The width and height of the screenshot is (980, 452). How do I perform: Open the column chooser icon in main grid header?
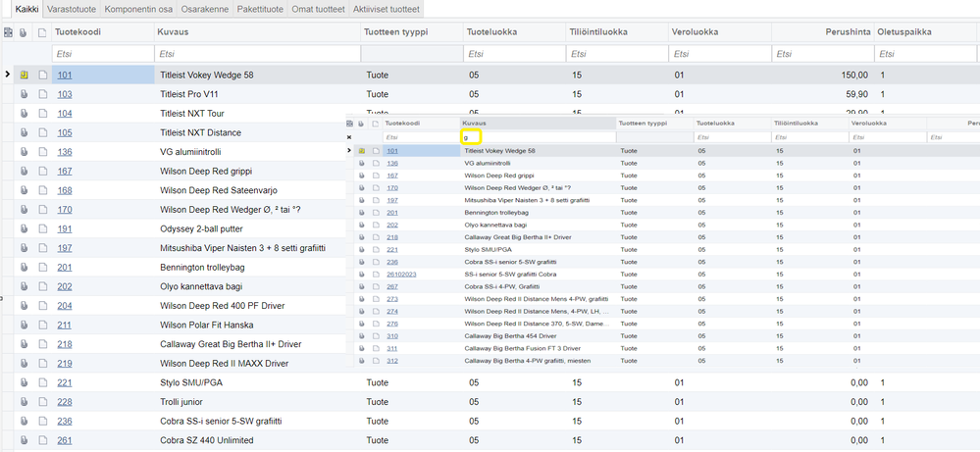click(x=8, y=32)
